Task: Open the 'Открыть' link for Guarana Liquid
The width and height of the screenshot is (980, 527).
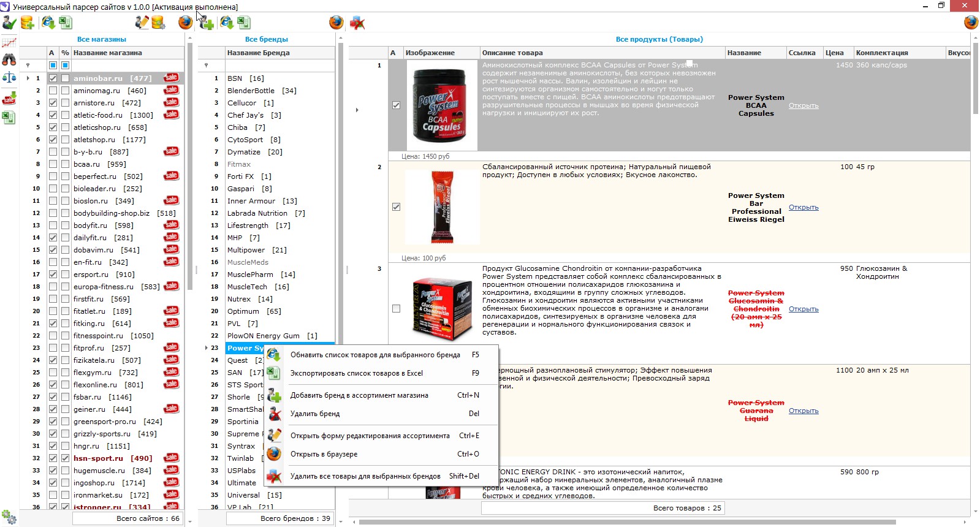Action: 803,411
